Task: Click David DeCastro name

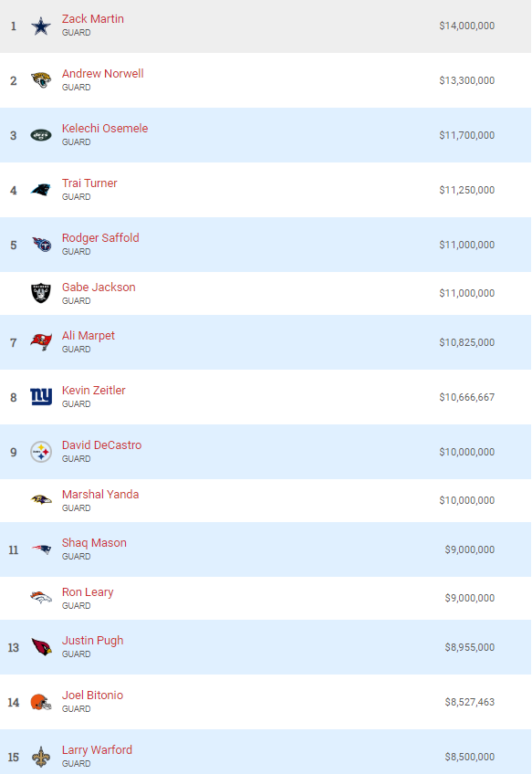Action: [101, 445]
